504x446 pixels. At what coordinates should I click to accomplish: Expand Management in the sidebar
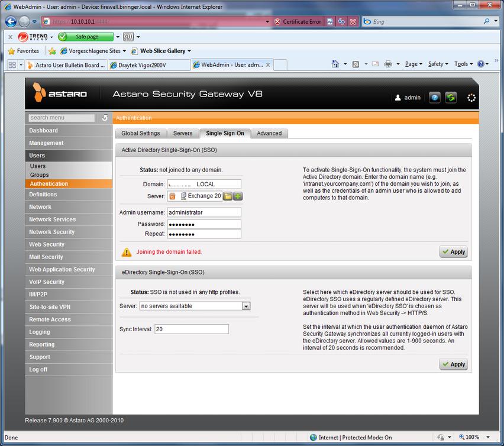[x=69, y=143]
